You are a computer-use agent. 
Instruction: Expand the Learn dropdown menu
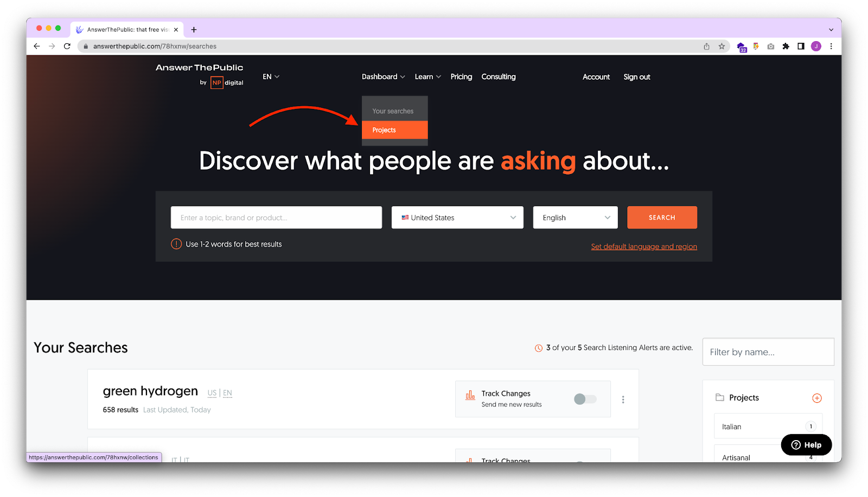pyautogui.click(x=428, y=77)
